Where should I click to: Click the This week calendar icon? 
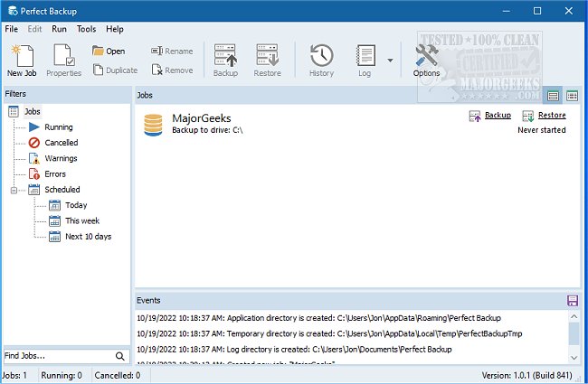[x=55, y=221]
